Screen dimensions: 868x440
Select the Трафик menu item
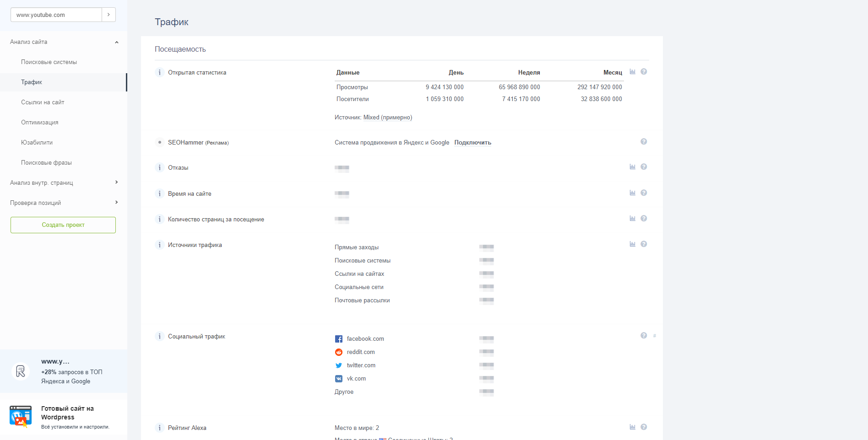click(32, 82)
